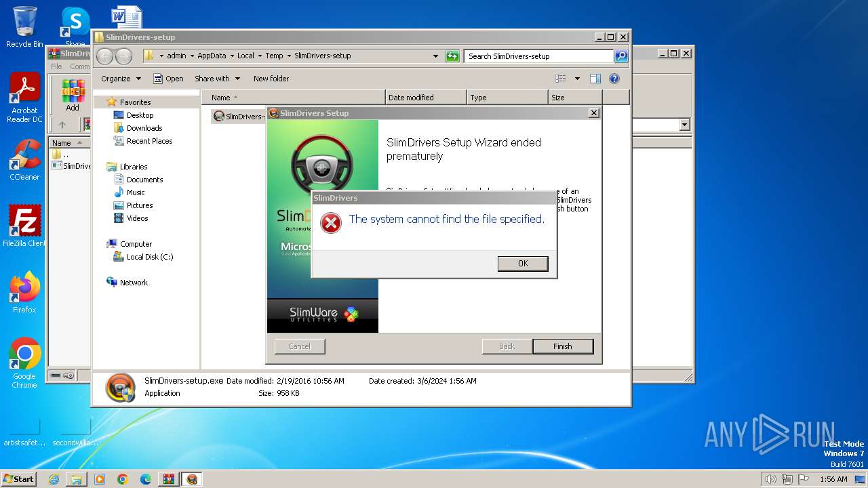Sort by the Type column header
The height and width of the screenshot is (488, 868).
507,98
